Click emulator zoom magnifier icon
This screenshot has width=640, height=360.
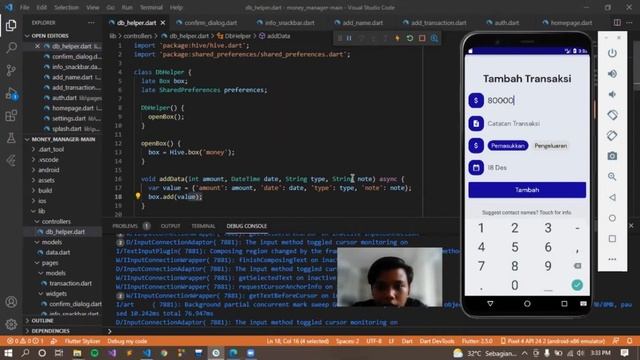[x=612, y=177]
